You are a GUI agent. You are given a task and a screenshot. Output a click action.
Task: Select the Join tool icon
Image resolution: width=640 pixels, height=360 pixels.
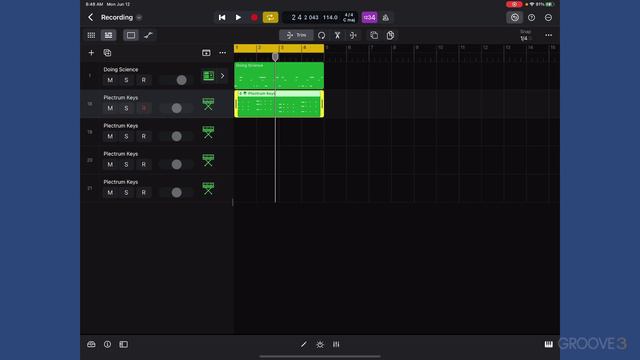(x=353, y=36)
